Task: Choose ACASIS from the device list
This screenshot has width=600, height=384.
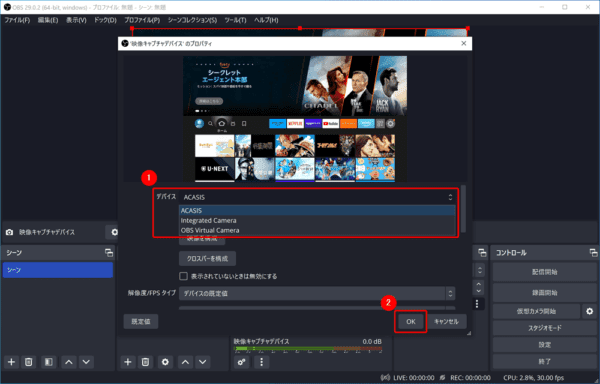Action: tap(317, 210)
